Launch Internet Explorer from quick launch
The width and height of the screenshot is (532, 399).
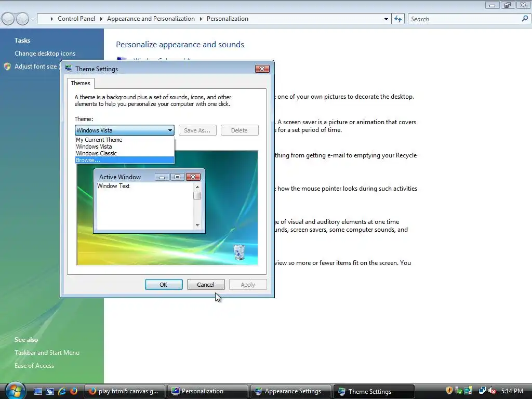(62, 391)
